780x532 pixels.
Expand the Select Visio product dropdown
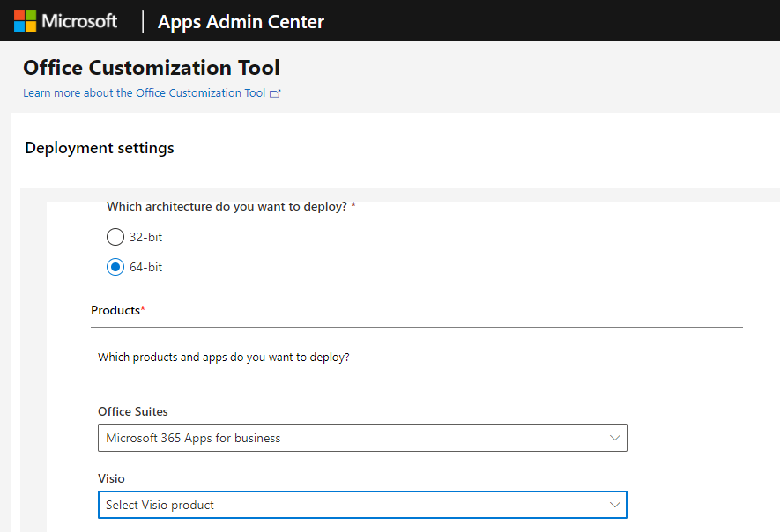[x=362, y=505]
